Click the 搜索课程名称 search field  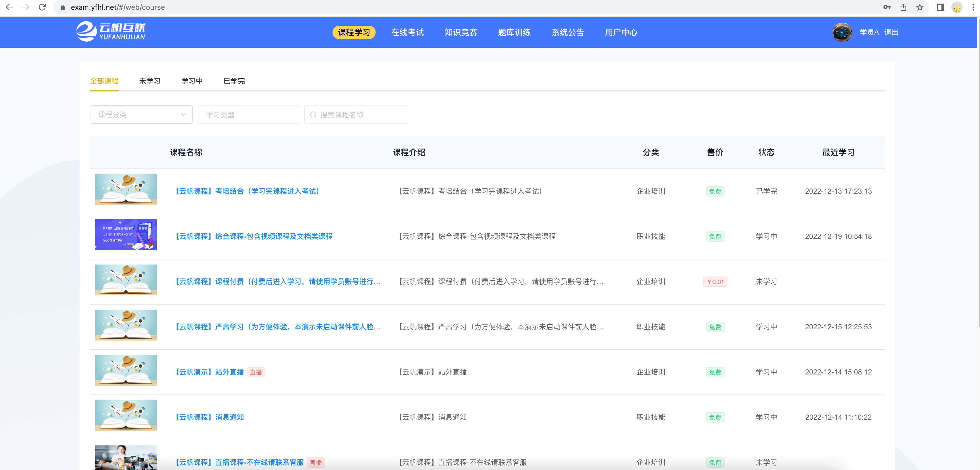point(356,115)
